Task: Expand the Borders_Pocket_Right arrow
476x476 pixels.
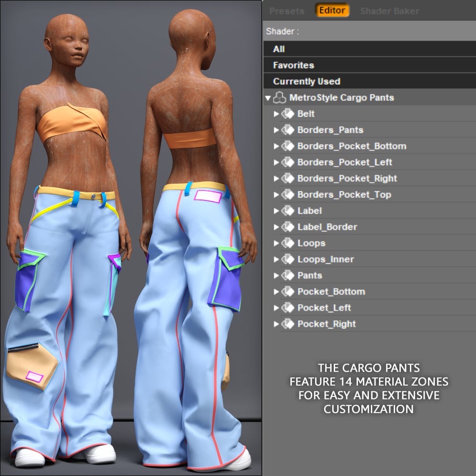Action: [x=276, y=178]
